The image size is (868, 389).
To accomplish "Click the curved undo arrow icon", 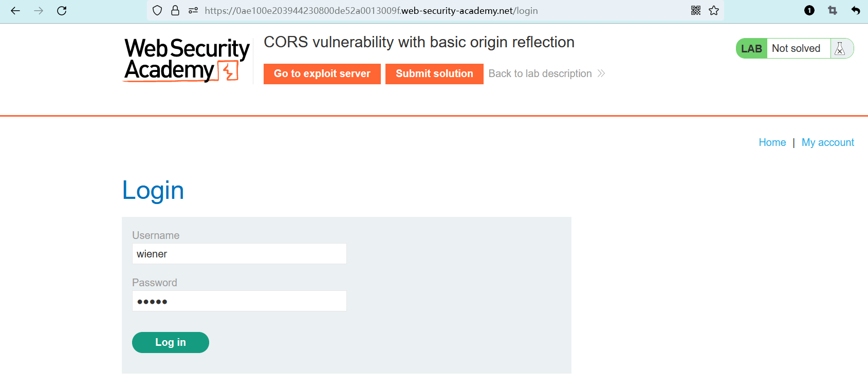I will 856,11.
